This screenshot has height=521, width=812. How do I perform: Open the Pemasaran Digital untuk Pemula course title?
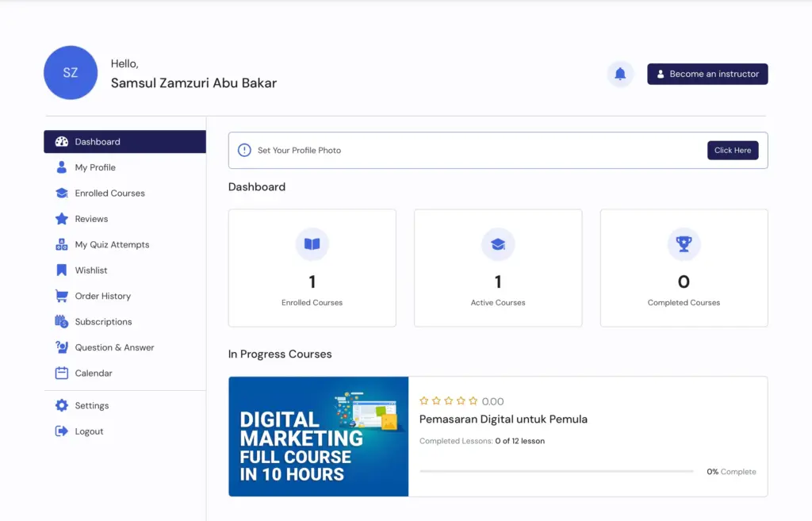(x=503, y=419)
